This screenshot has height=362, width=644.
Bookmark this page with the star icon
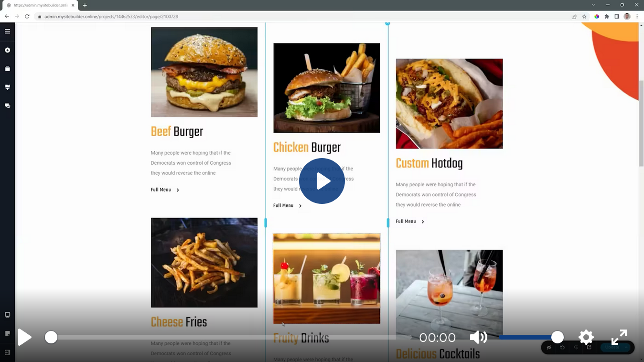pyautogui.click(x=584, y=16)
